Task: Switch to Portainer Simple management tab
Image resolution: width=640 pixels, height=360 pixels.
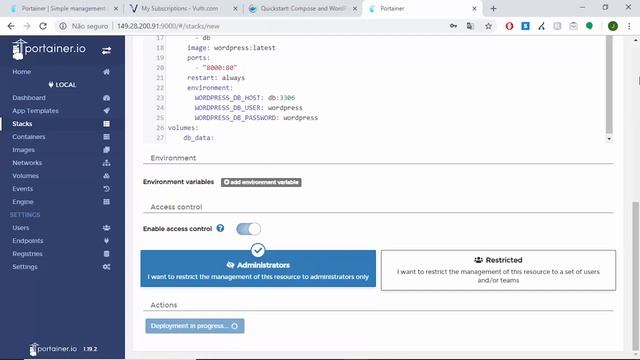Action: click(x=63, y=9)
